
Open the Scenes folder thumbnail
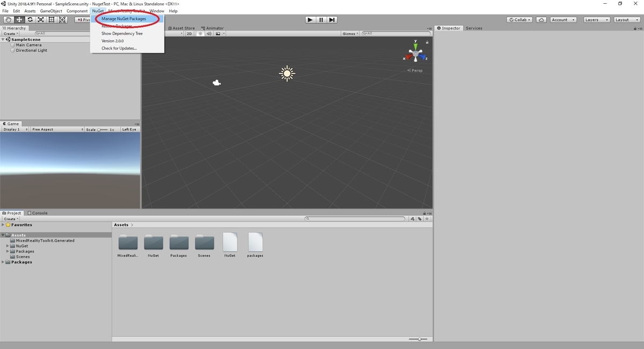pos(204,242)
